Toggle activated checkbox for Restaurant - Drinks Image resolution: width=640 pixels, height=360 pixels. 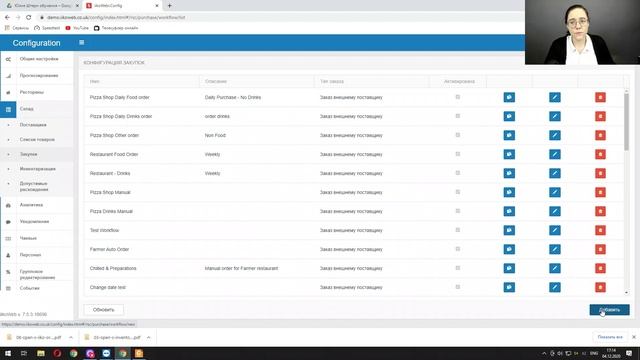[458, 173]
